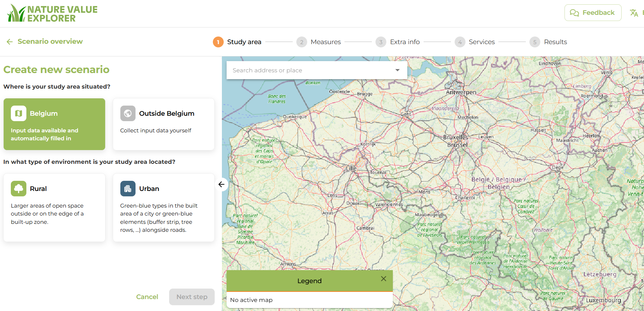This screenshot has width=644, height=311.
Task: Close the Legend panel
Action: (x=383, y=279)
